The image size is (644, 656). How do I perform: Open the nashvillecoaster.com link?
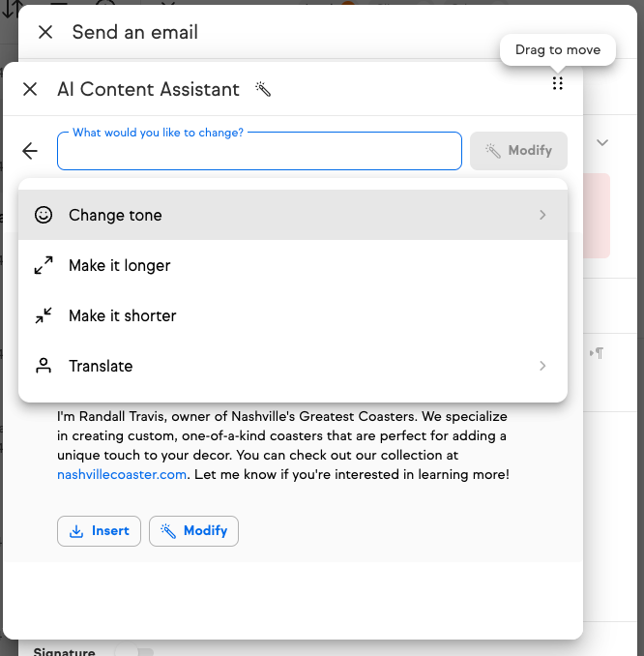[x=122, y=474]
